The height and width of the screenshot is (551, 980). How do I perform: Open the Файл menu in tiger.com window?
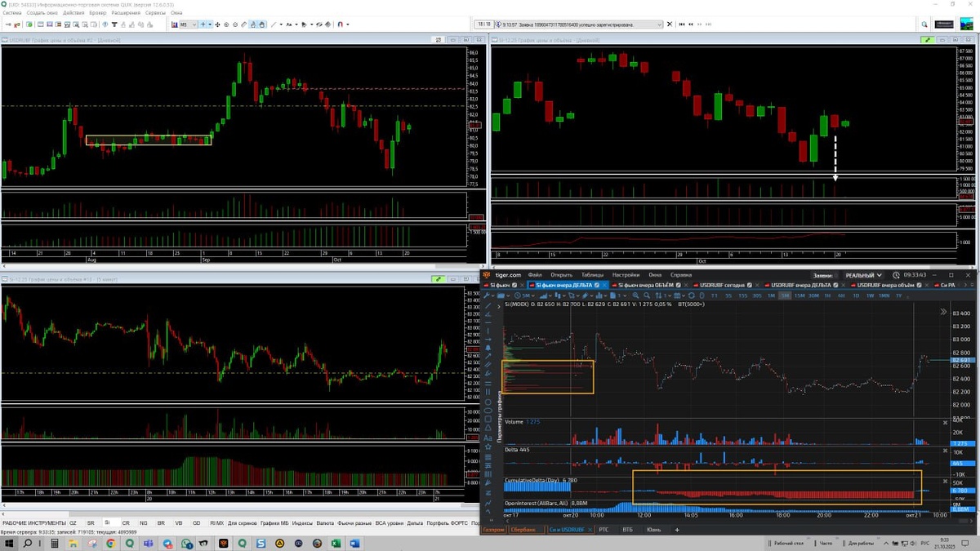point(535,275)
